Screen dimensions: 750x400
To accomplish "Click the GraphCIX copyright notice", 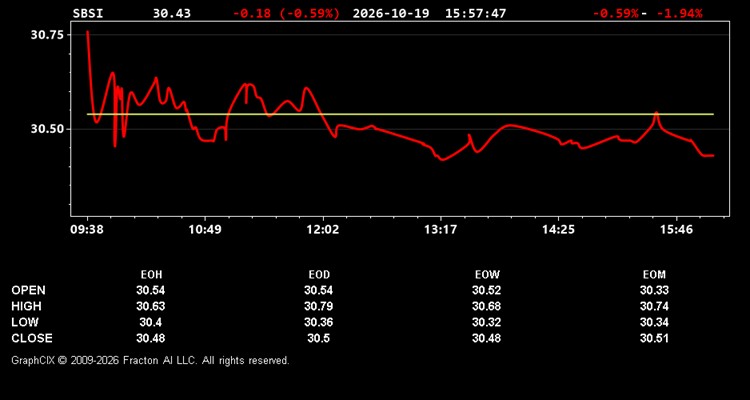I will tap(151, 360).
